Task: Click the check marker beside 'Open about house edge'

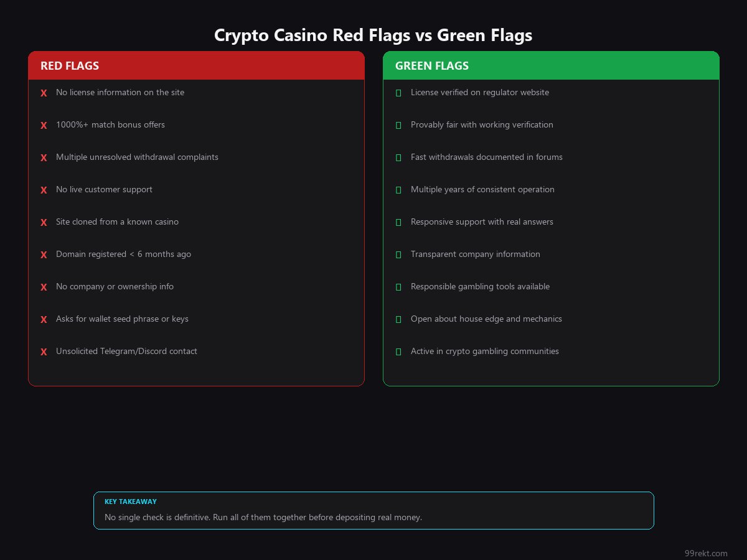Action: pos(398,319)
